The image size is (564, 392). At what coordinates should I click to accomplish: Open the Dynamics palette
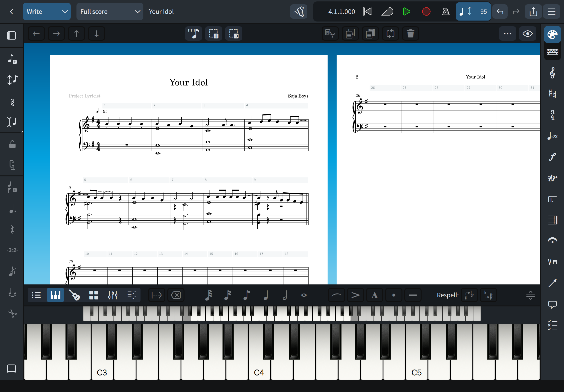click(x=553, y=157)
